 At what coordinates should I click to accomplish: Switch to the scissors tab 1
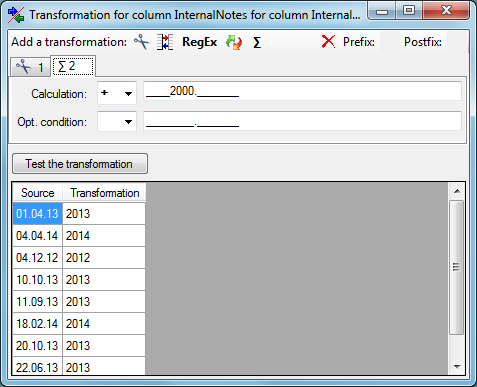pos(30,67)
